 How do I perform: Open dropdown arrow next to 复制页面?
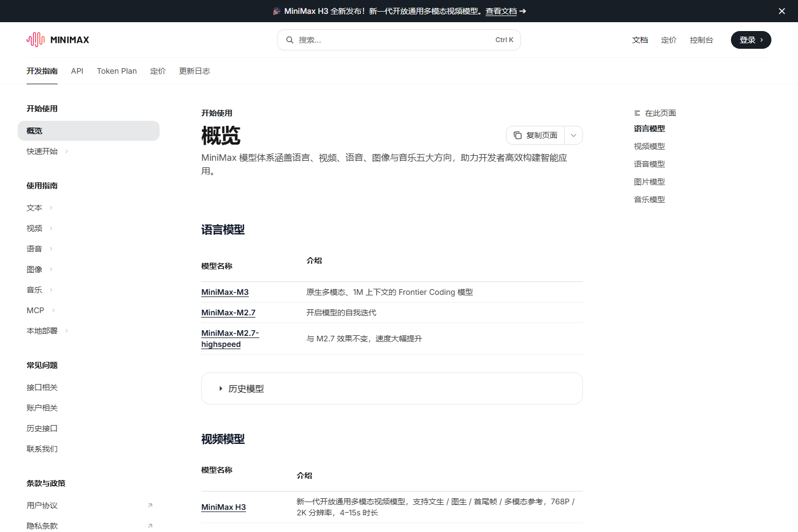click(x=574, y=135)
